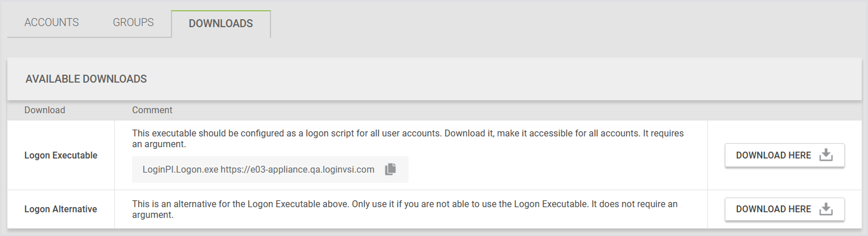Click 'This executable should be configured' sentence

(x=283, y=134)
